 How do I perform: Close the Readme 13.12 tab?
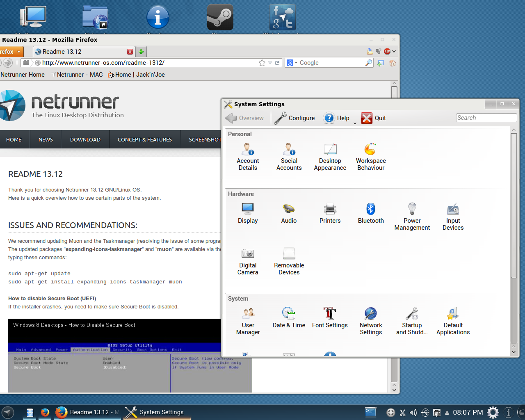pyautogui.click(x=130, y=52)
